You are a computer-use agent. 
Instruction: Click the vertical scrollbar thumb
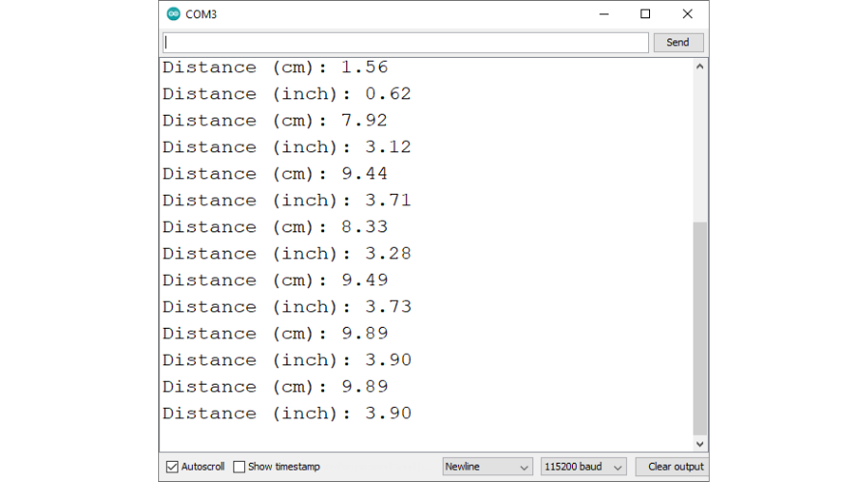pos(700,328)
